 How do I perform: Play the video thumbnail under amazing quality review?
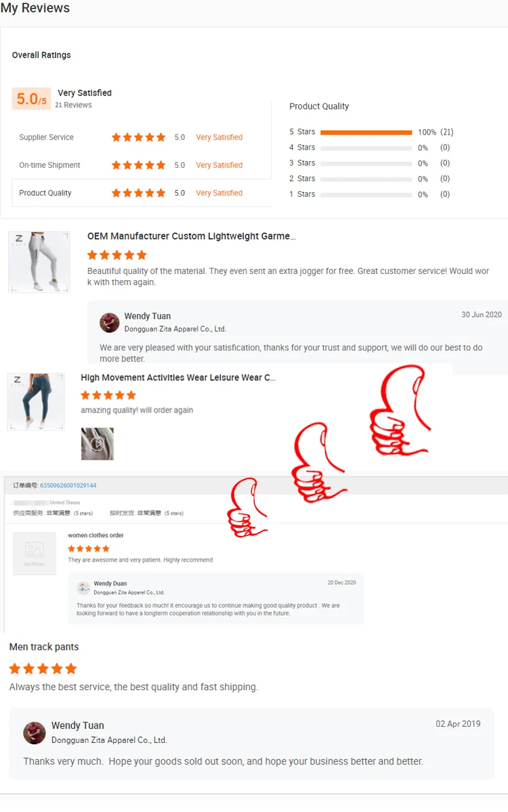pos(98,444)
